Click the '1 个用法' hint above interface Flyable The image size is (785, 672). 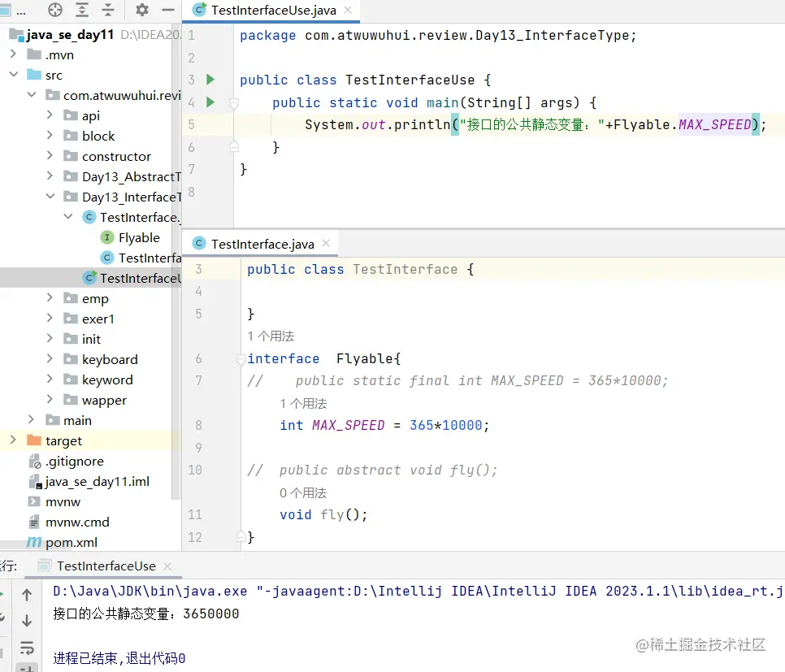point(271,336)
